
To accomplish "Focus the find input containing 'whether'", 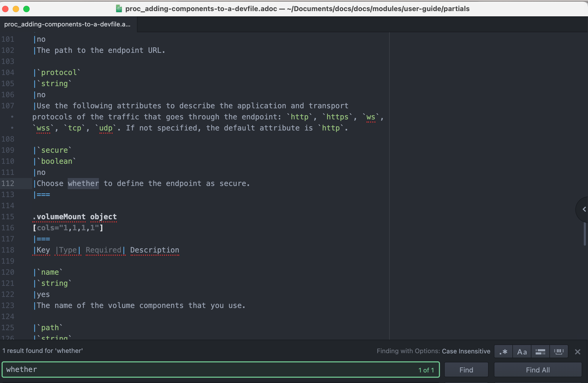I will tap(221, 370).
